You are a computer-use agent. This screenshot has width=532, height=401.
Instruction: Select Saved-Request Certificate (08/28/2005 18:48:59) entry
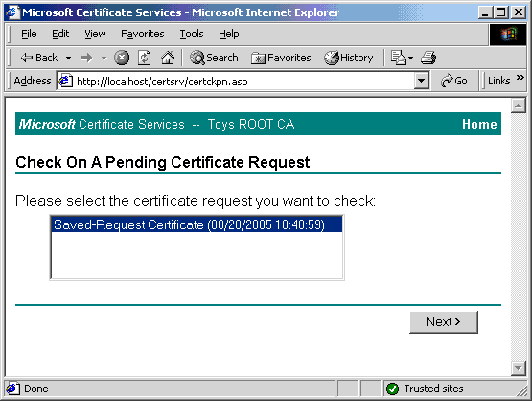pos(197,224)
